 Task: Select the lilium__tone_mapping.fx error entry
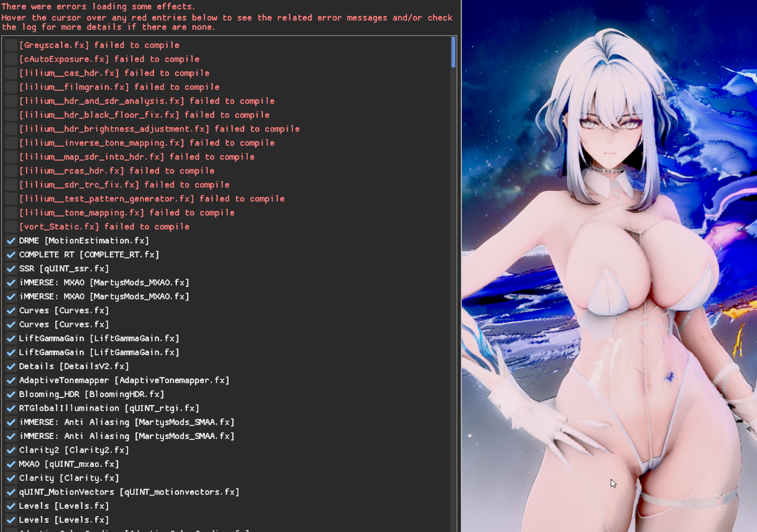127,213
